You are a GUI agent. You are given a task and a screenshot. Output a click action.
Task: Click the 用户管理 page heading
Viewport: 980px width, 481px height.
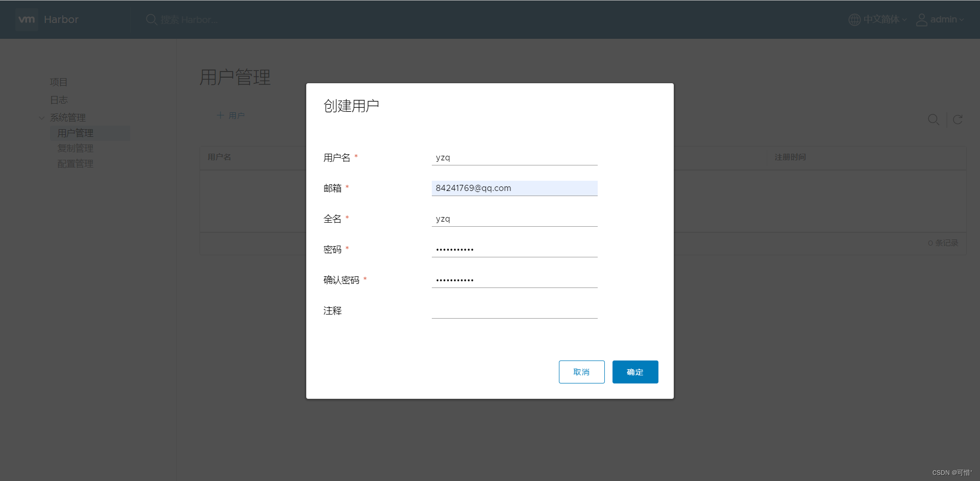235,78
